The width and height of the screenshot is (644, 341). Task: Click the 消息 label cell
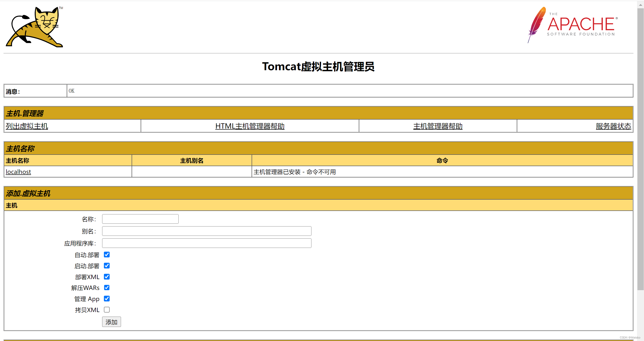[35, 91]
